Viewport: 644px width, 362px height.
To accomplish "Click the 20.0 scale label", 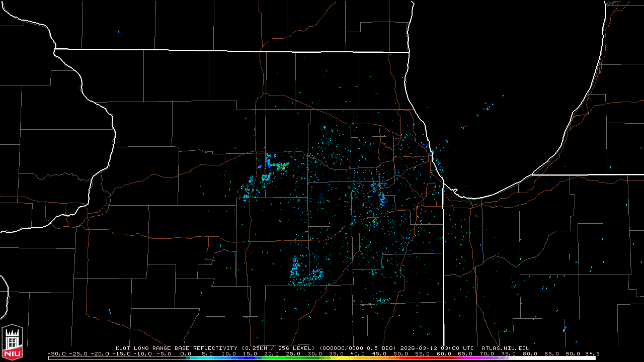I will pyautogui.click(x=271, y=353).
